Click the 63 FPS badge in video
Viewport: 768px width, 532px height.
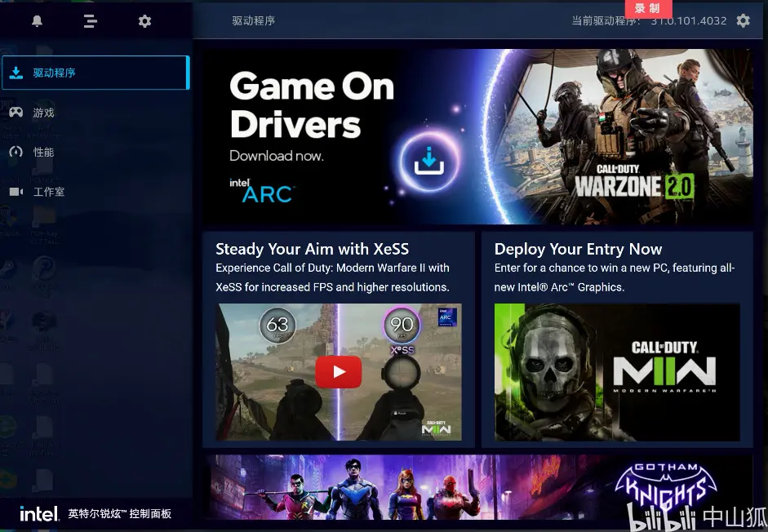[277, 325]
